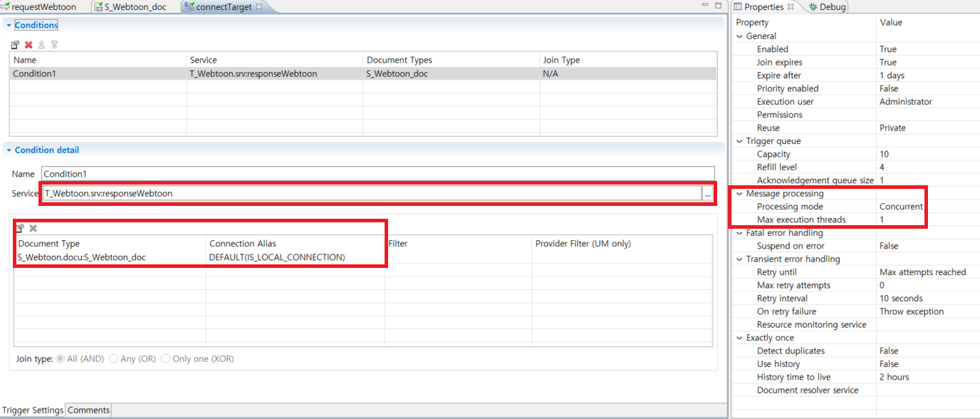Image resolution: width=980 pixels, height=419 pixels.
Task: Click the History time to live value 2 hours
Action: tap(894, 377)
